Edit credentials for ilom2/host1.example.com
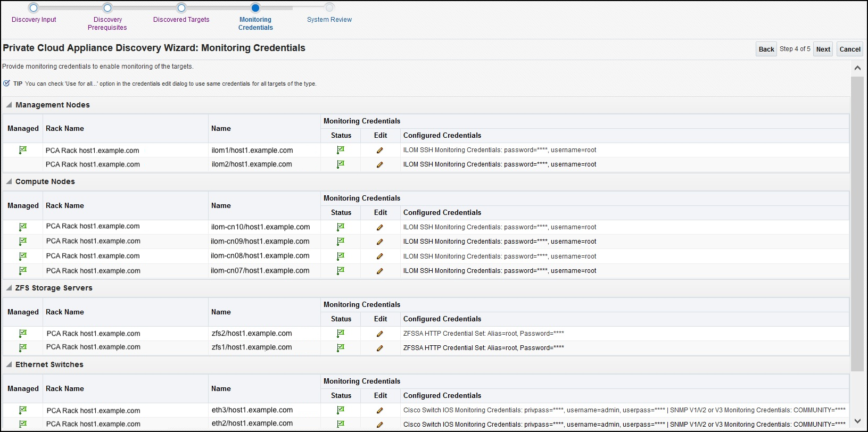868x432 pixels. (380, 164)
